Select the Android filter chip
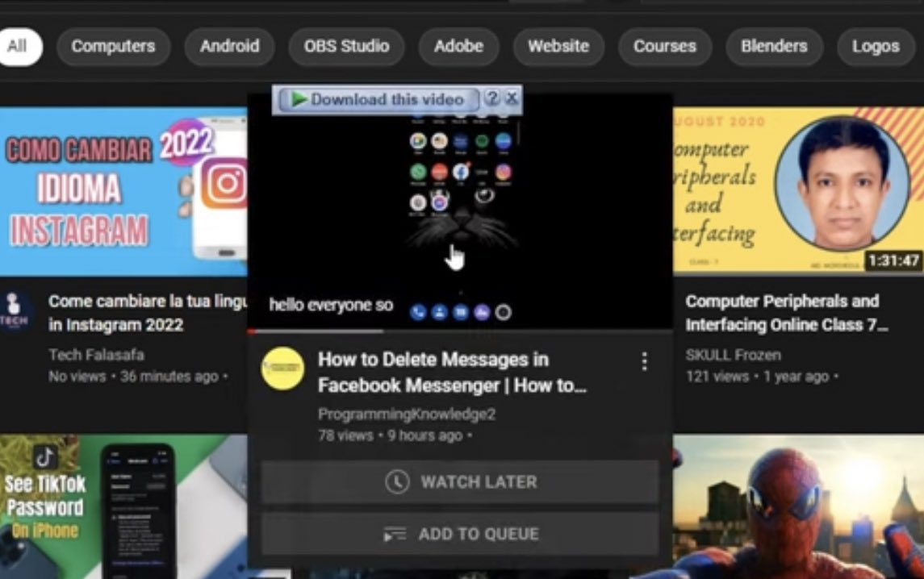The height and width of the screenshot is (579, 924). [229, 46]
